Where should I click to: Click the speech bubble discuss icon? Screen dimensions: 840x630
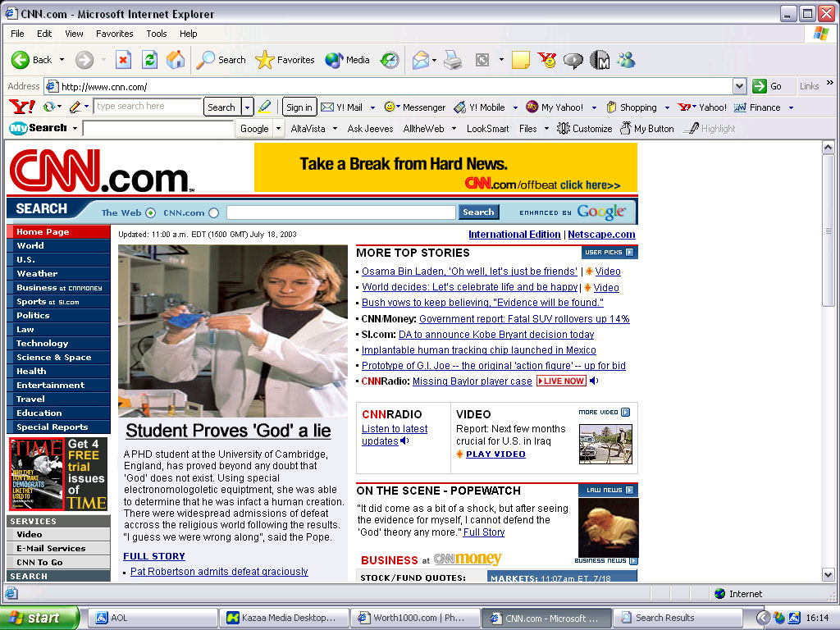coord(573,60)
